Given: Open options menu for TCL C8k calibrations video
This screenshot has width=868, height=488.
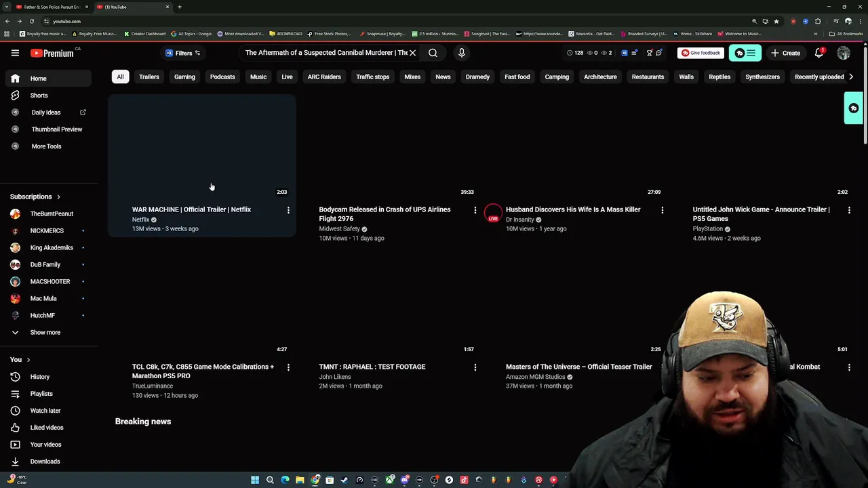Looking at the screenshot, I should [288, 367].
